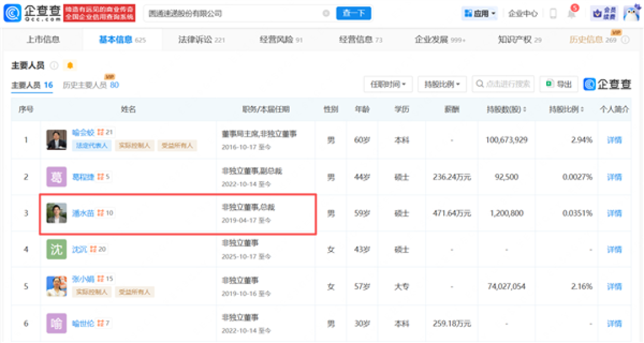Open the notification bell with red badge
This screenshot has height=343, width=644.
572,13
